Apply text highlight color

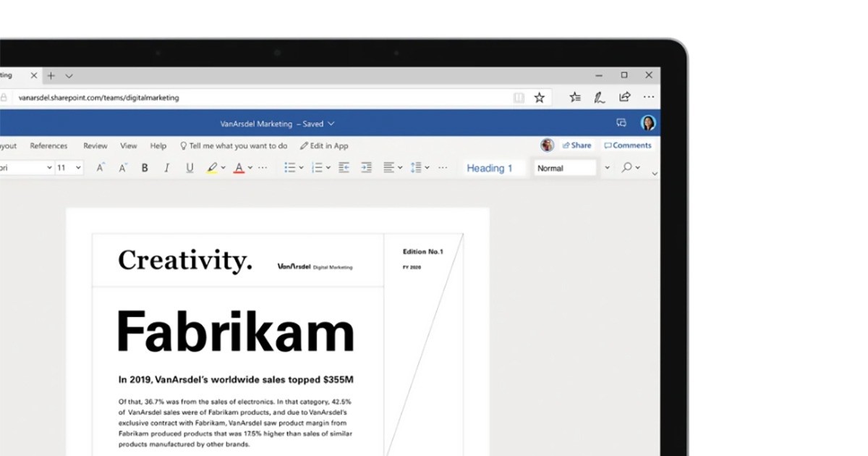212,167
